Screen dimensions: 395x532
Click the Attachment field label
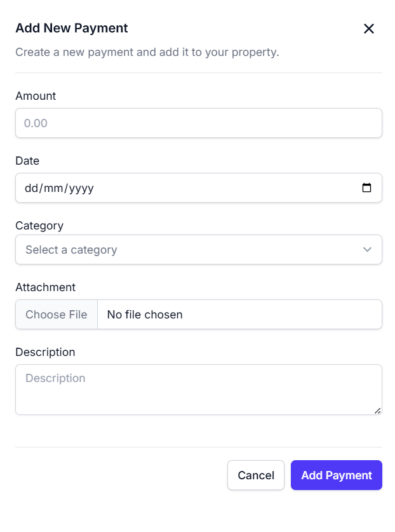point(45,287)
